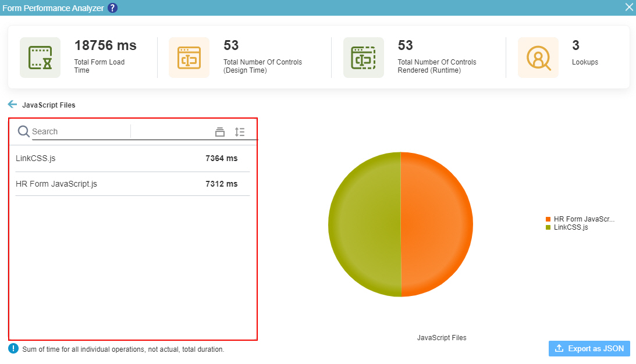The image size is (636, 364).
Task: Click the Form Performance Analyzer title
Action: point(53,8)
